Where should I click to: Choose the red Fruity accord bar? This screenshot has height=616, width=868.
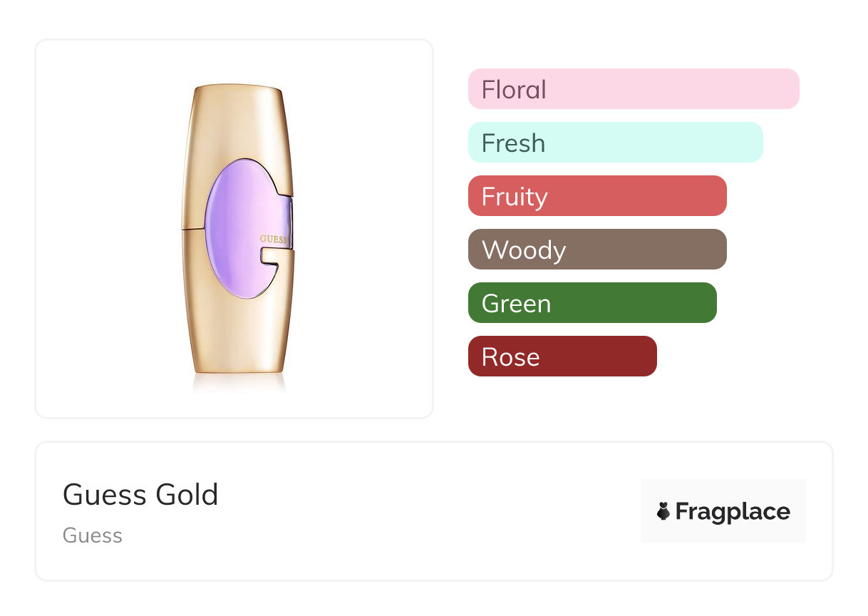tap(597, 196)
